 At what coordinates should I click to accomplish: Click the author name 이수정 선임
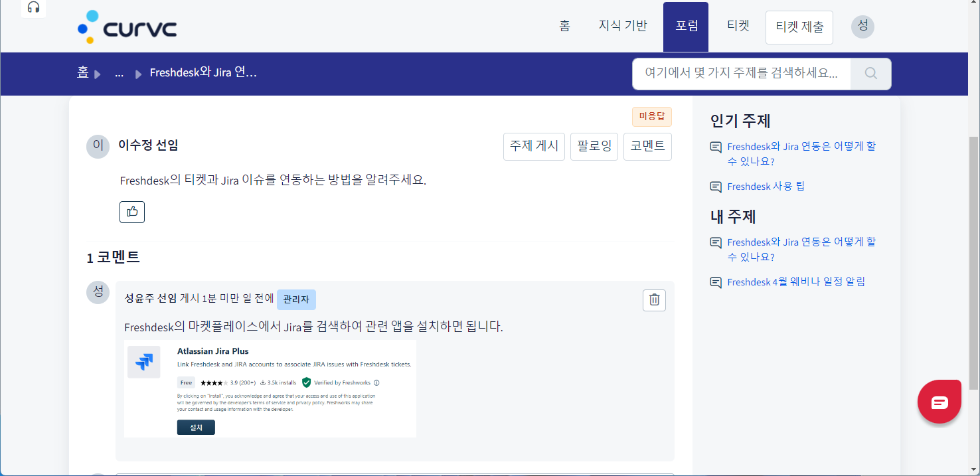(148, 145)
